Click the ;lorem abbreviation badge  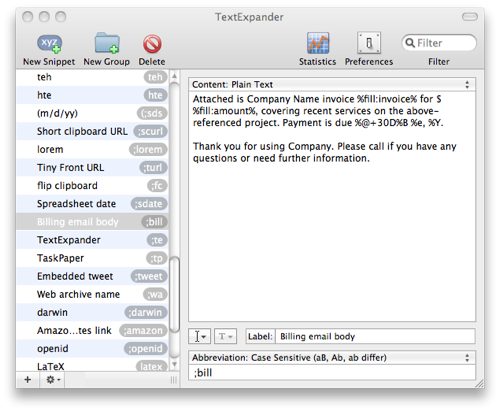(x=148, y=149)
